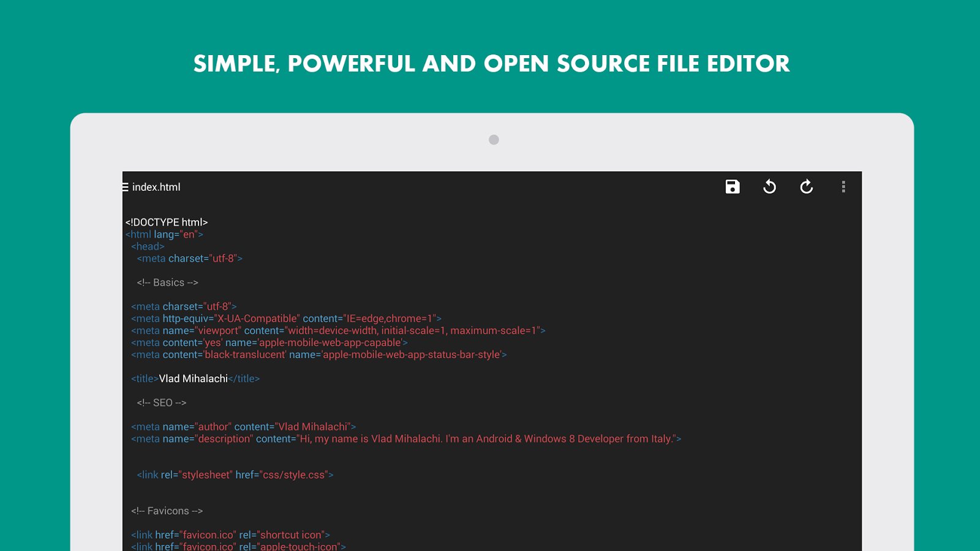The height and width of the screenshot is (551, 980).
Task: Click the Basics comment line
Action: tap(167, 282)
